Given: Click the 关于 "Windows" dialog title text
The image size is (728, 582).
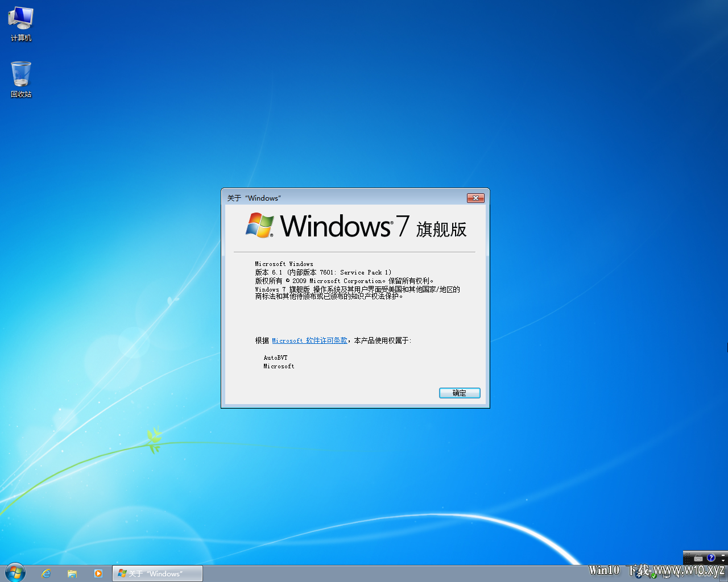Looking at the screenshot, I should click(254, 198).
